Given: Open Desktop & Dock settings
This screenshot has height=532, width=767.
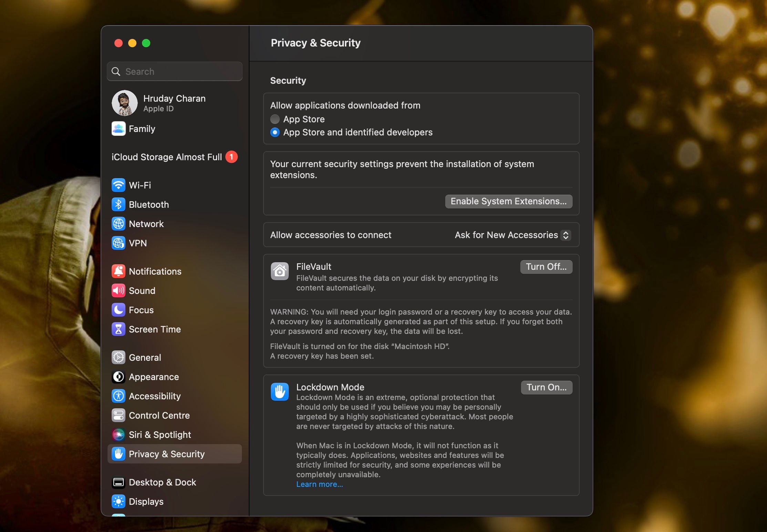Looking at the screenshot, I should coord(162,482).
